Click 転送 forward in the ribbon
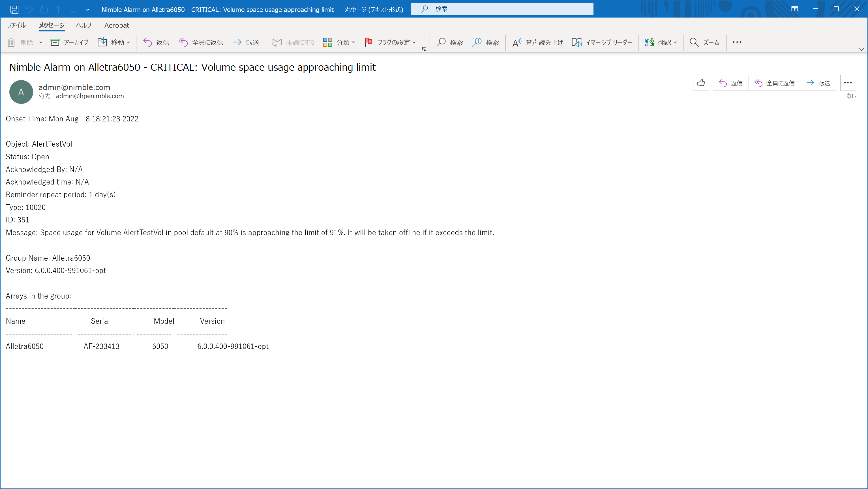This screenshot has height=489, width=868. [x=246, y=42]
